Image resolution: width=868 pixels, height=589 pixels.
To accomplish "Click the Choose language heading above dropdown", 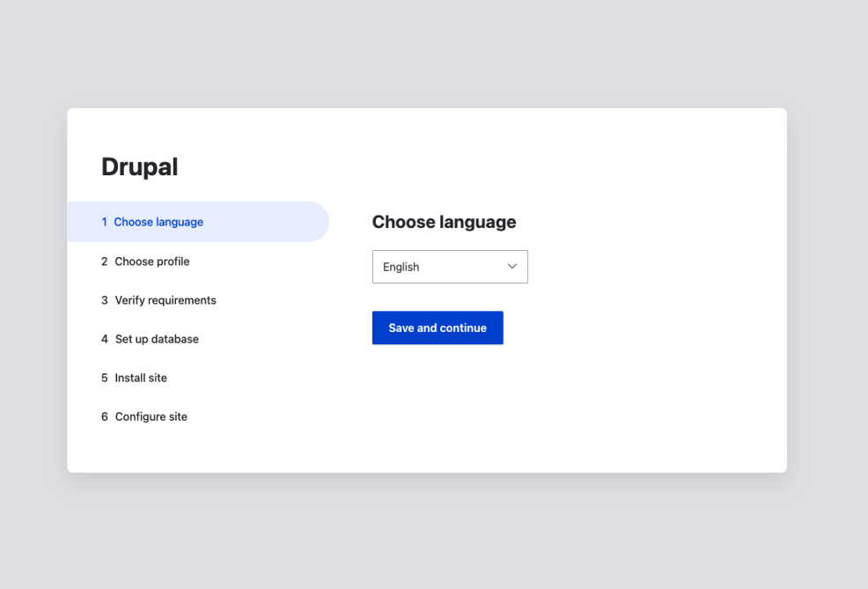I will tap(444, 222).
